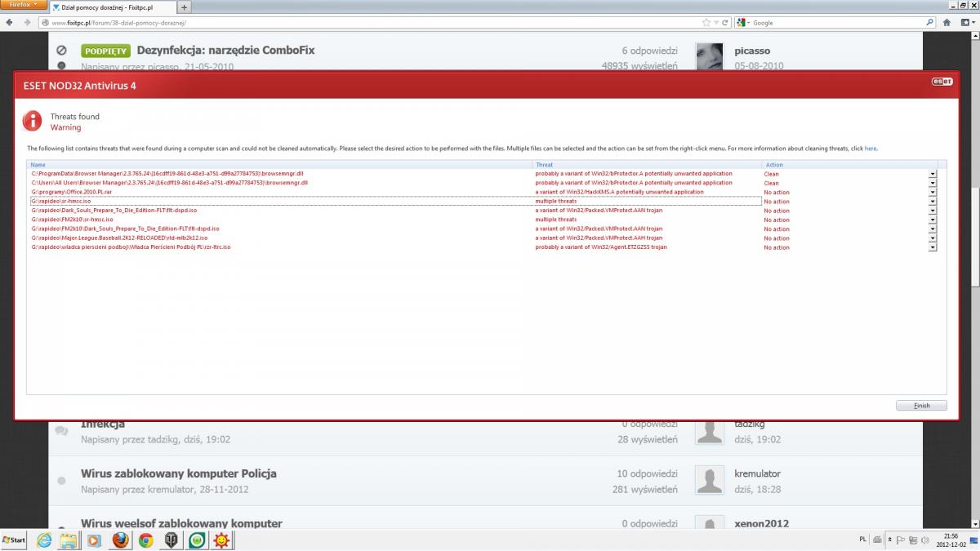Click the Finish button
The image size is (980, 551).
(921, 406)
